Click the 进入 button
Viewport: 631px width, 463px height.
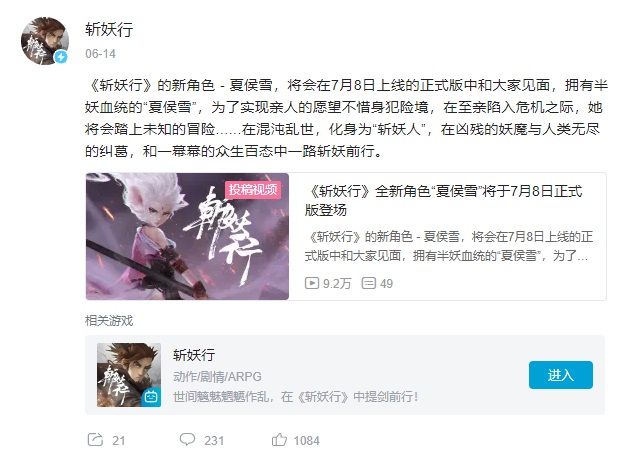click(561, 375)
